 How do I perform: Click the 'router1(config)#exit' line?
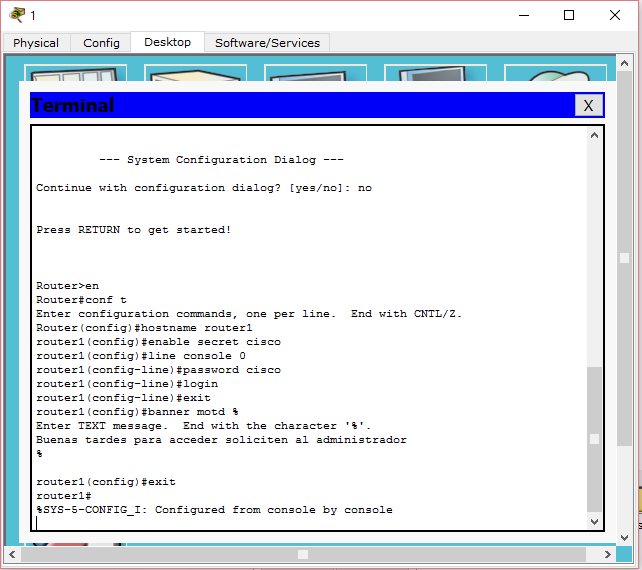[x=106, y=482]
